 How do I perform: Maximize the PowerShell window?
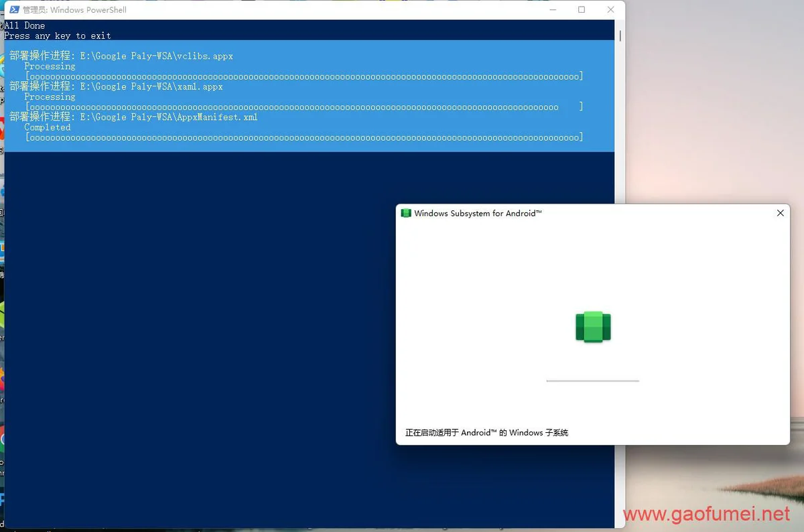coord(582,9)
